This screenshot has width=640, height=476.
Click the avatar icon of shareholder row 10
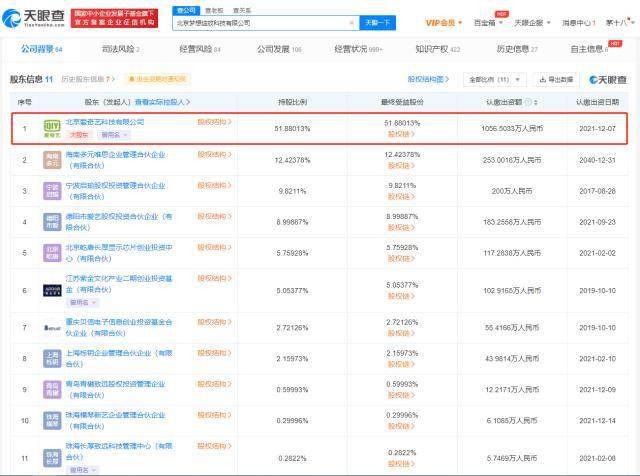(52, 420)
